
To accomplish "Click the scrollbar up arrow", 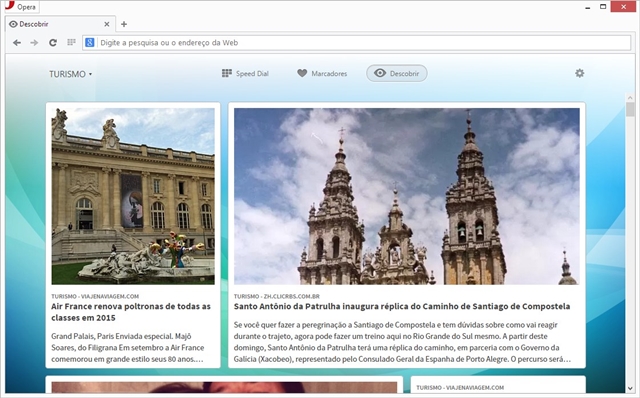I will pyautogui.click(x=630, y=98).
